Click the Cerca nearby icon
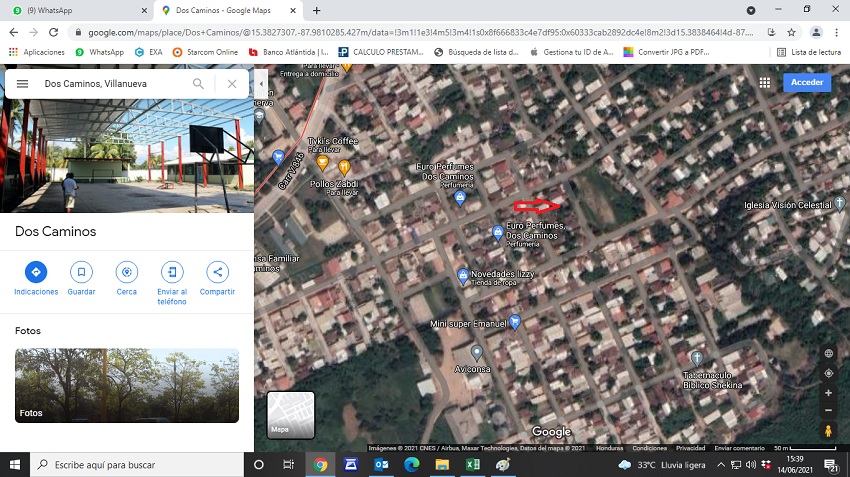 (x=127, y=272)
